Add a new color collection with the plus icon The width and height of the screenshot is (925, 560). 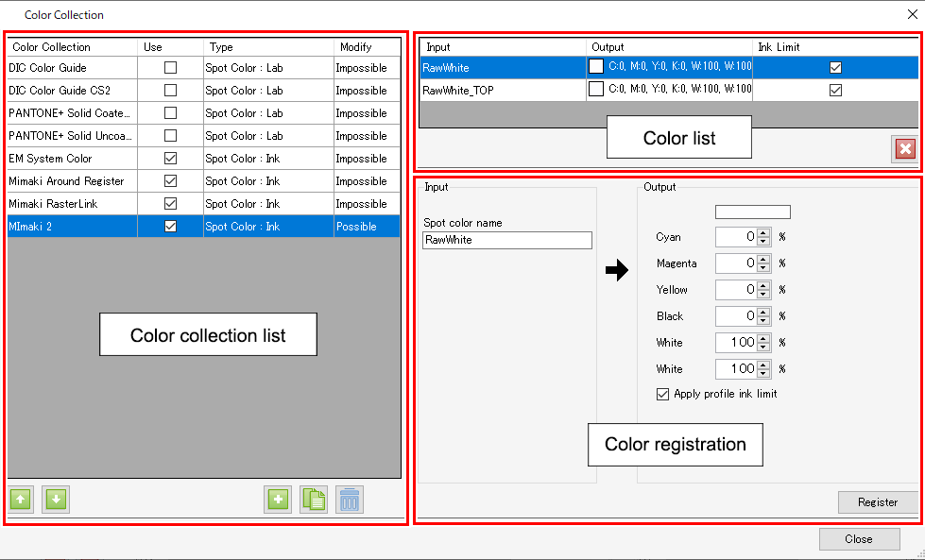[x=278, y=500]
